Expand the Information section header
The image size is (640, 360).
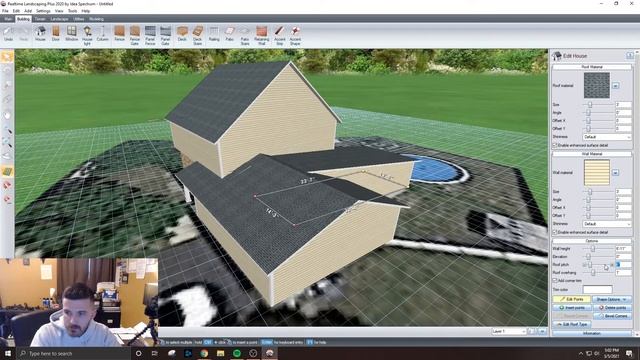tap(591, 333)
